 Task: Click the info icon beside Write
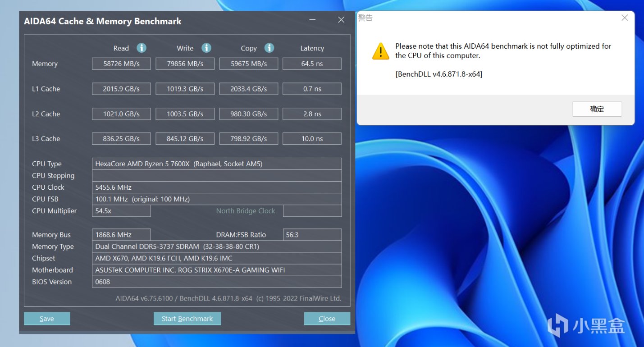206,48
